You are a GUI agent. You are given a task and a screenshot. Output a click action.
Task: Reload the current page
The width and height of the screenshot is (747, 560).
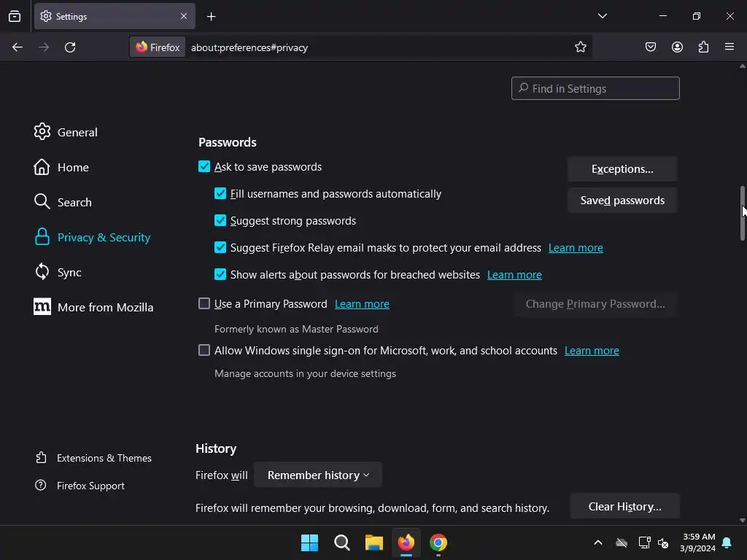pyautogui.click(x=70, y=47)
